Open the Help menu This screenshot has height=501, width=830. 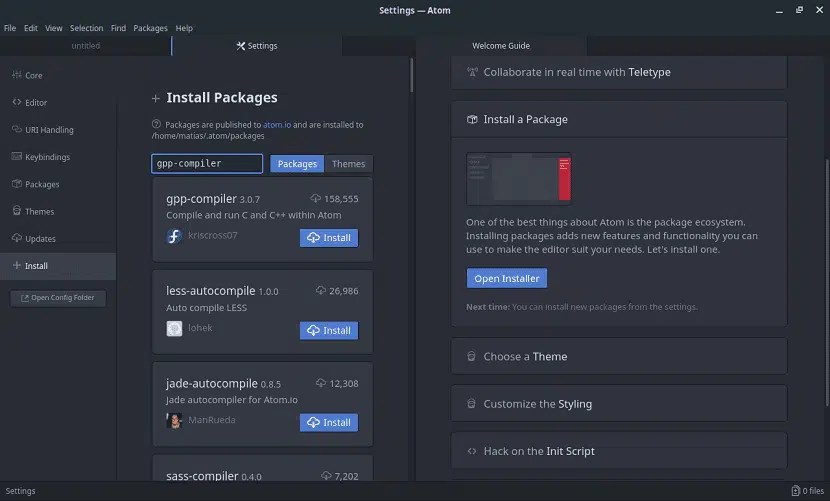coord(184,28)
